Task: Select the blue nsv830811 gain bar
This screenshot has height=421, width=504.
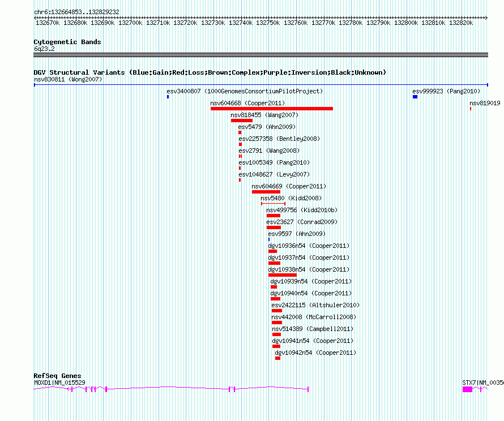Action: (261, 85)
